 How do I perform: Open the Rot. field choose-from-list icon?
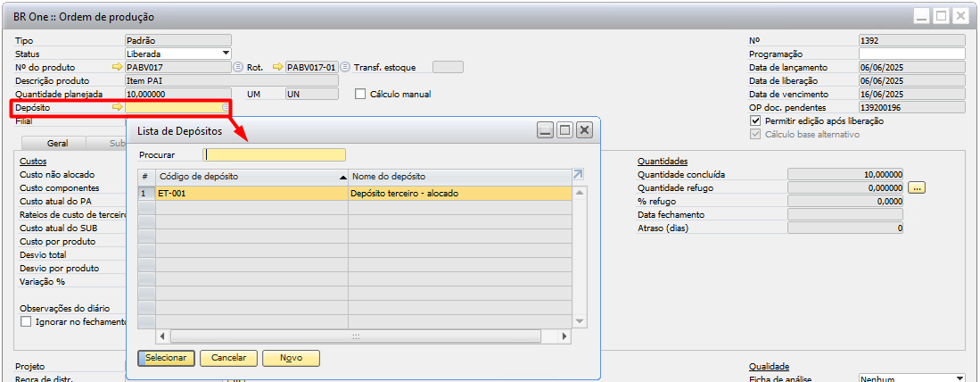(345, 67)
